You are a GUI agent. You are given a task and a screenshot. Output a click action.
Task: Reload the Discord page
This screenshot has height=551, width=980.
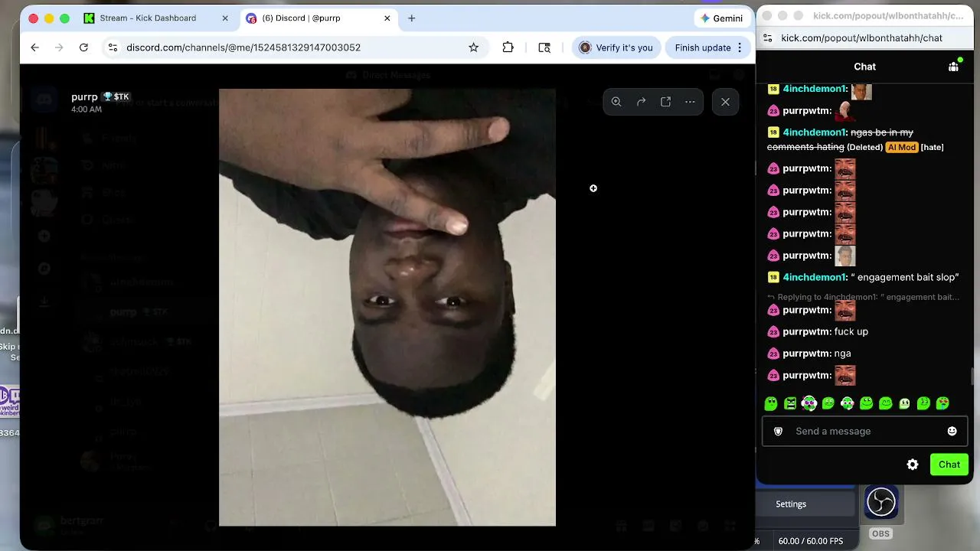(x=83, y=47)
